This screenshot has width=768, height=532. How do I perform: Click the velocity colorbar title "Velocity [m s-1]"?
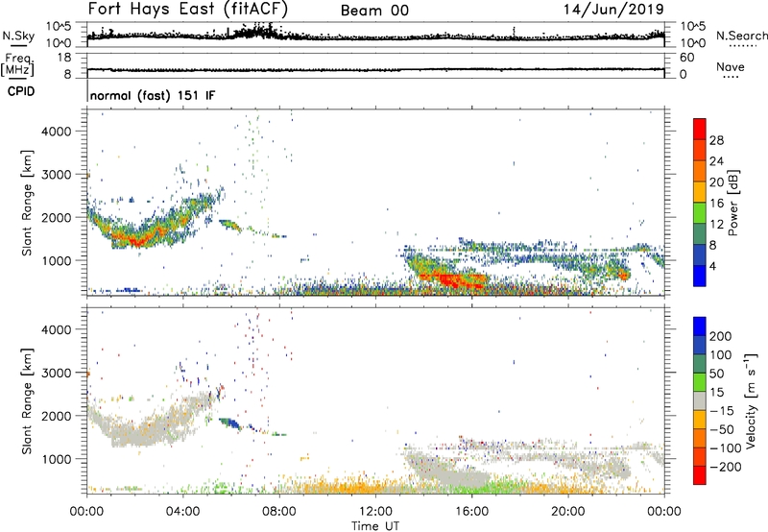(x=752, y=400)
